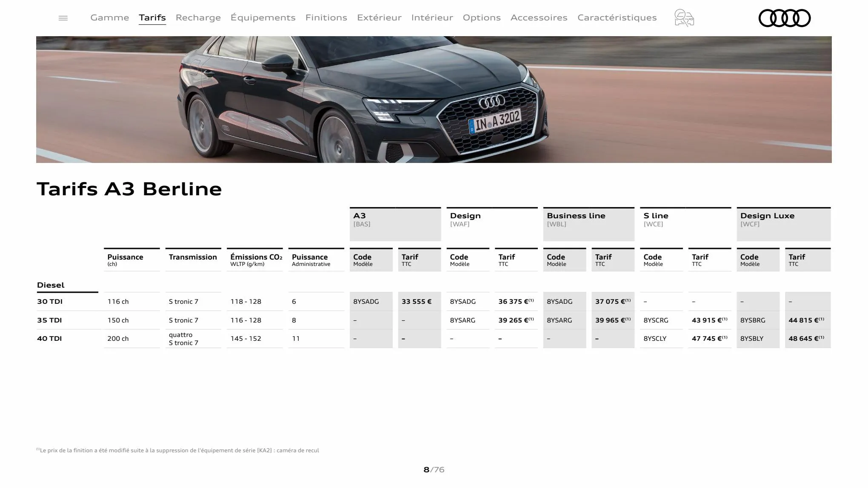
Task: Select the S line [WCE] header
Action: coord(685,224)
